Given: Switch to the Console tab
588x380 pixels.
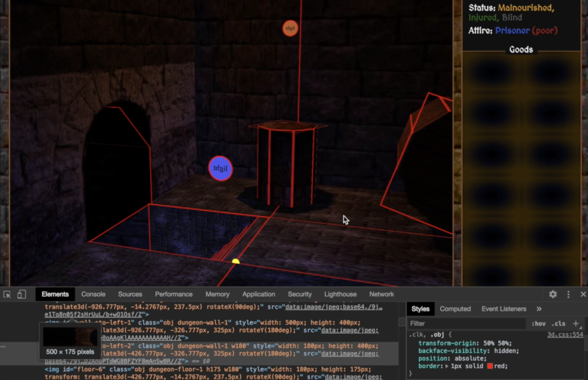Looking at the screenshot, I should [x=92, y=294].
